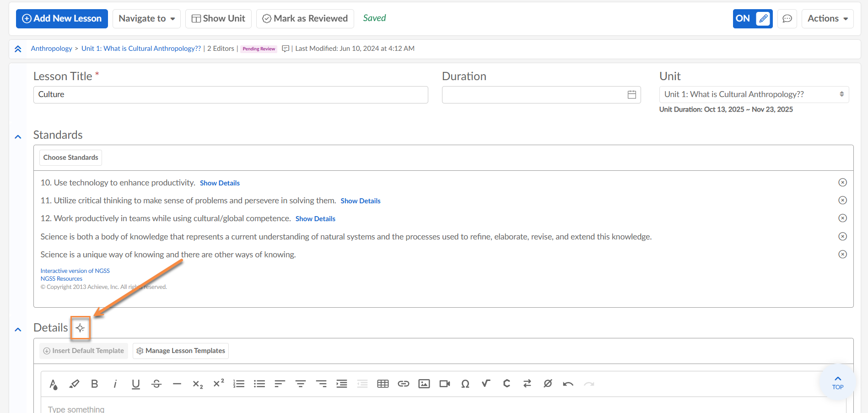This screenshot has height=413, width=868.
Task: Insert a link using the toolbar
Action: [x=404, y=384]
